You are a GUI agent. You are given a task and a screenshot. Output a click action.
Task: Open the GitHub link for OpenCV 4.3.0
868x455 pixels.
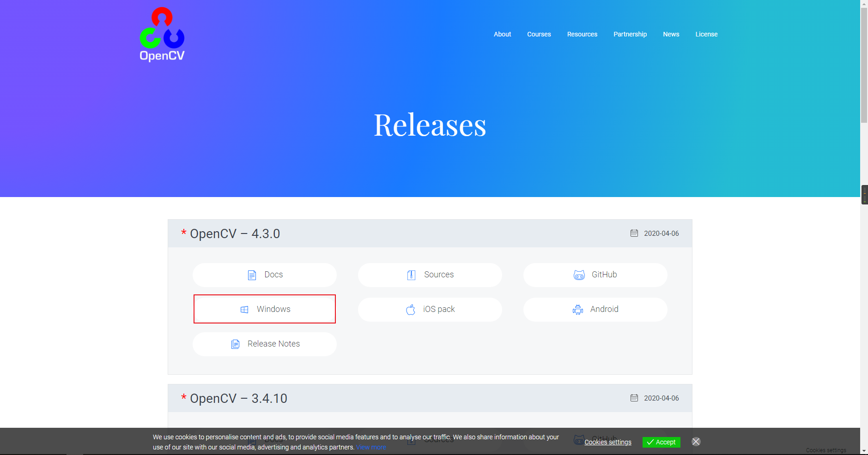595,275
